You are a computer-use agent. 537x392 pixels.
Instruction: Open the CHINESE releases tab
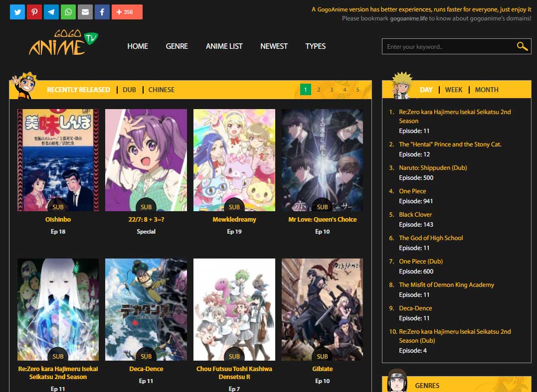(161, 90)
